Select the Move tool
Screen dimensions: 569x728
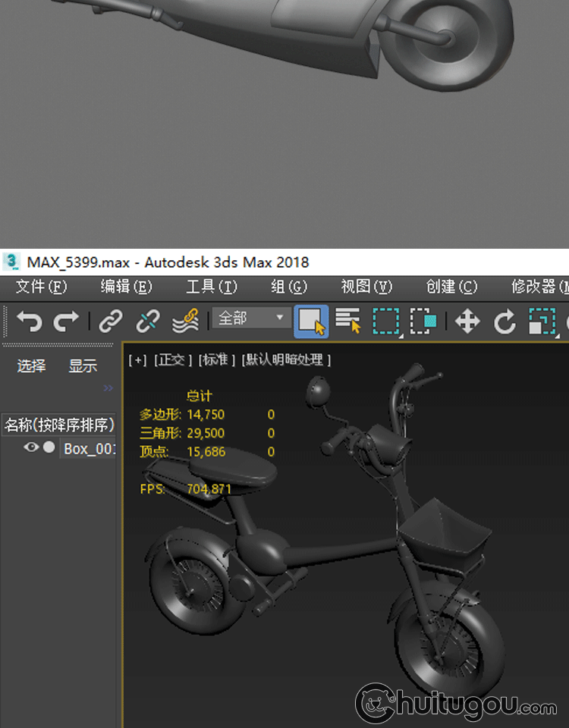pyautogui.click(x=467, y=322)
